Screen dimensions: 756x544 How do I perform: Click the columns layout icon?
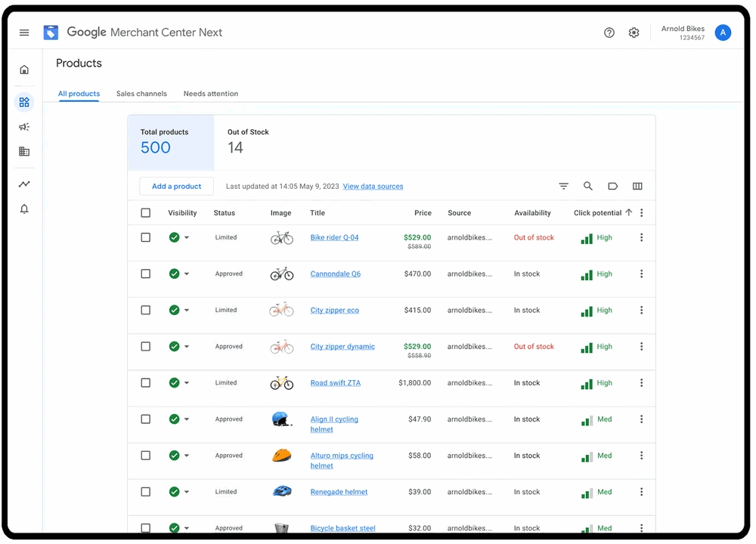pos(637,186)
